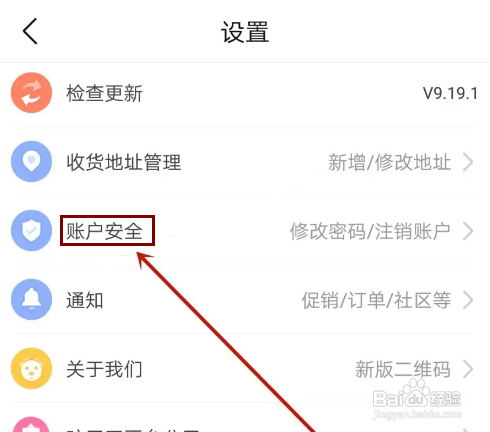Open the 通知 settings row

coord(245,300)
